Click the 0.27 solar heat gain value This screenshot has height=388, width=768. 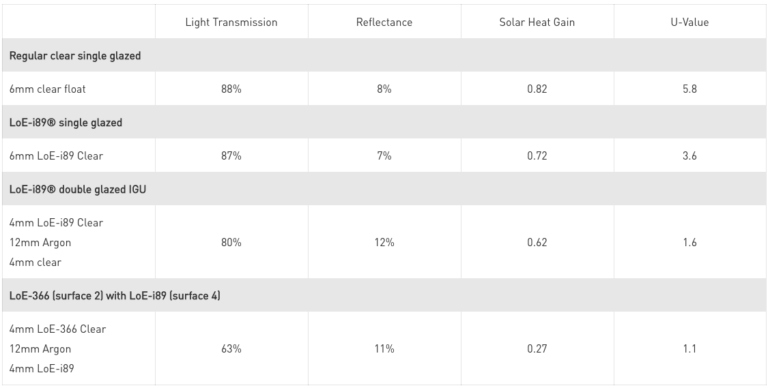click(x=537, y=349)
